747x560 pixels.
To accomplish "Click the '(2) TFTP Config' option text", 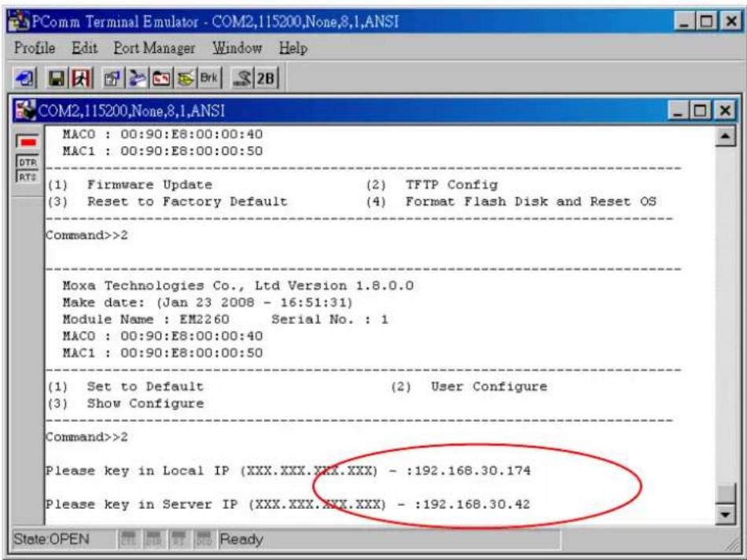I will click(x=432, y=185).
